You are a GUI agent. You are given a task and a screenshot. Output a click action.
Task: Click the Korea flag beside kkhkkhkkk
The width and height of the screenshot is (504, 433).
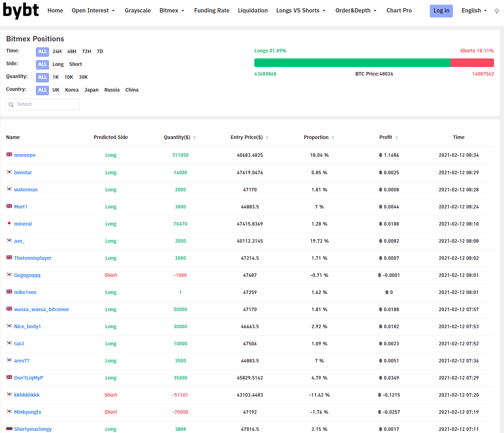coord(9,394)
